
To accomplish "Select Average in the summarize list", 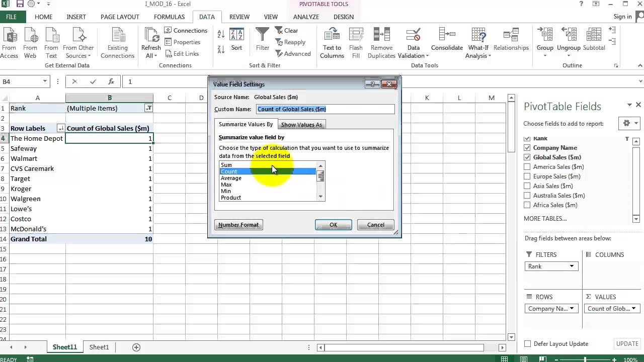I will pos(267,178).
